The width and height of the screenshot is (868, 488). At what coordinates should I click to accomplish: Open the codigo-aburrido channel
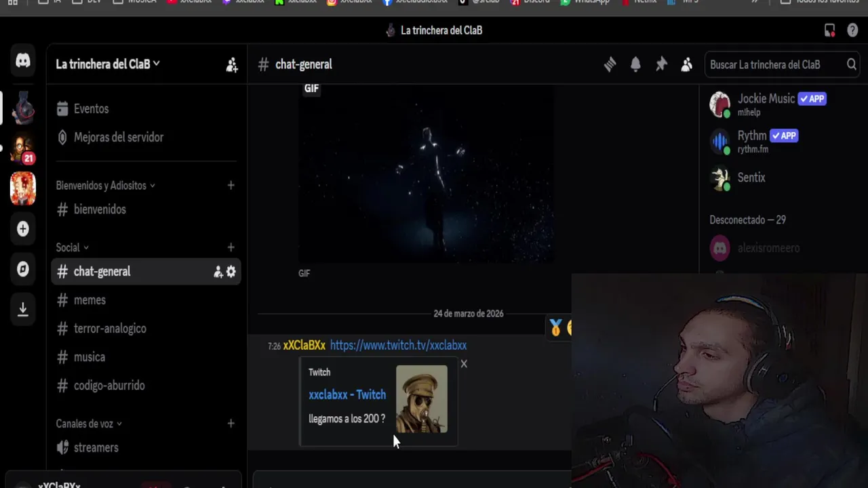tap(146, 386)
